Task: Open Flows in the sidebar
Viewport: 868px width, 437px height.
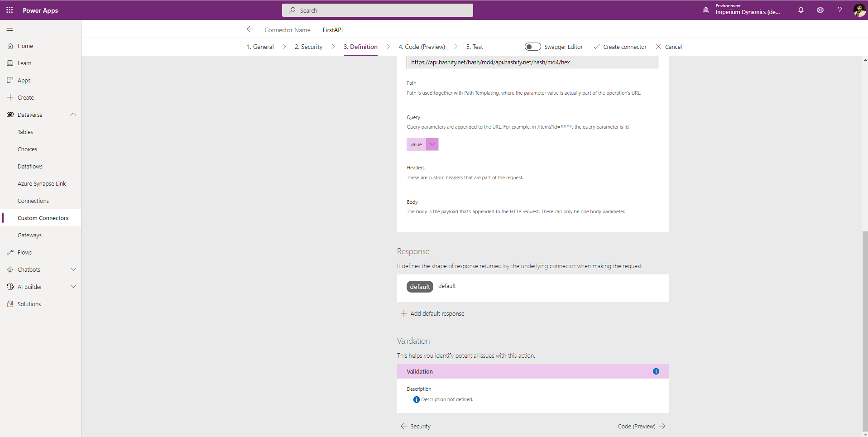Action: (x=24, y=252)
